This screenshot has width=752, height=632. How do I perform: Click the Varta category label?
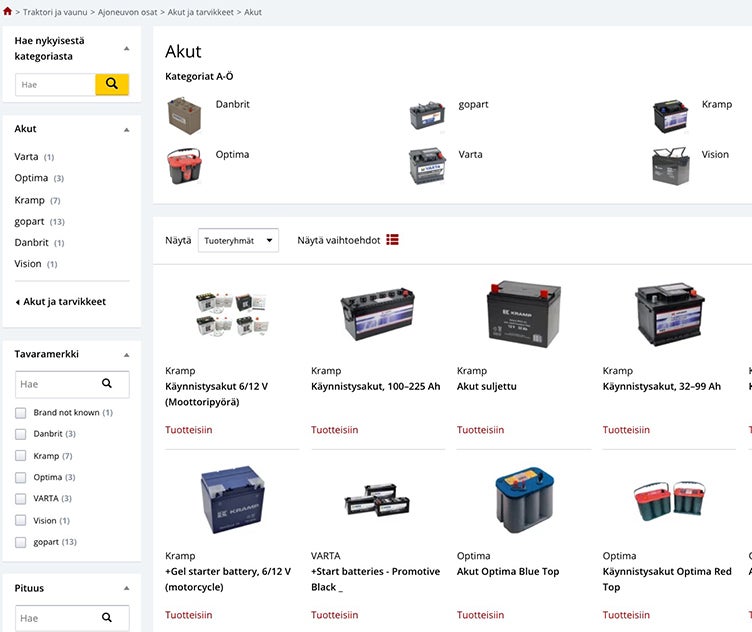[x=470, y=154]
